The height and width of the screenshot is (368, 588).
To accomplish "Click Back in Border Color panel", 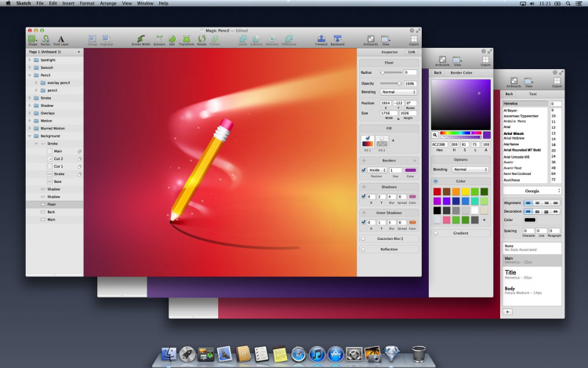I will click(x=436, y=72).
